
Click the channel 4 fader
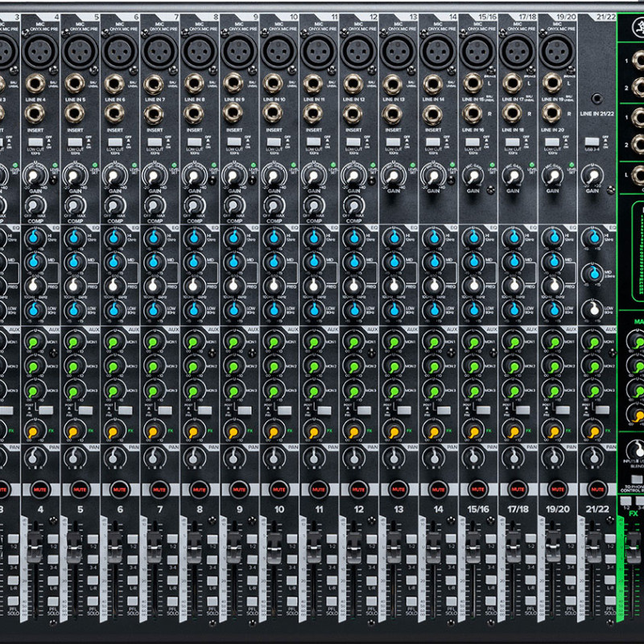pos(35,547)
